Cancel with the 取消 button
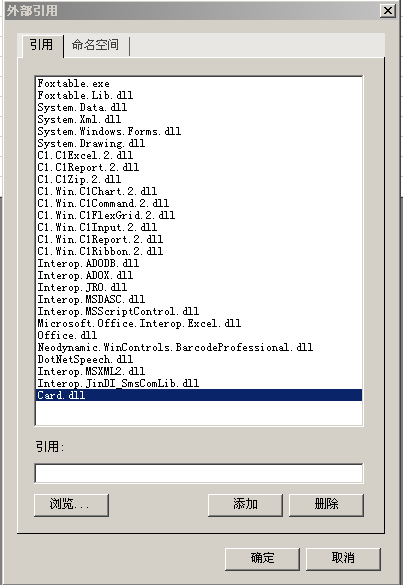Image resolution: width=403 pixels, height=585 pixels. [x=343, y=559]
